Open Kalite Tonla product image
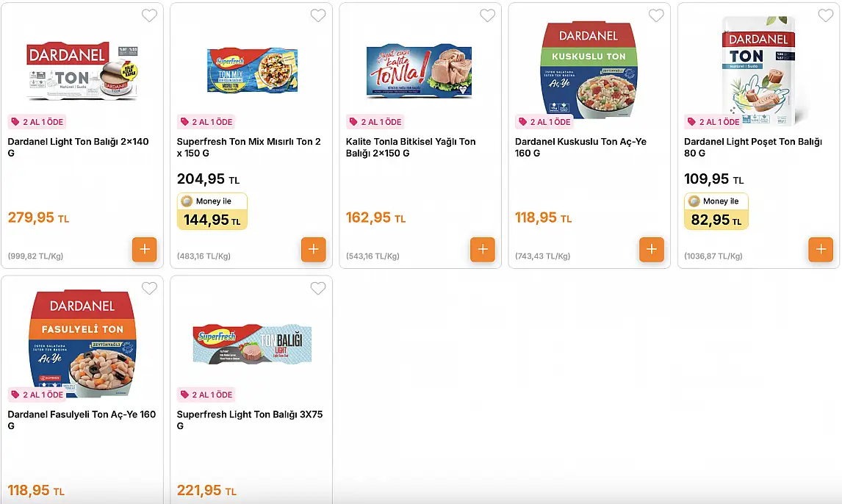This screenshot has width=842, height=504. [x=420, y=71]
